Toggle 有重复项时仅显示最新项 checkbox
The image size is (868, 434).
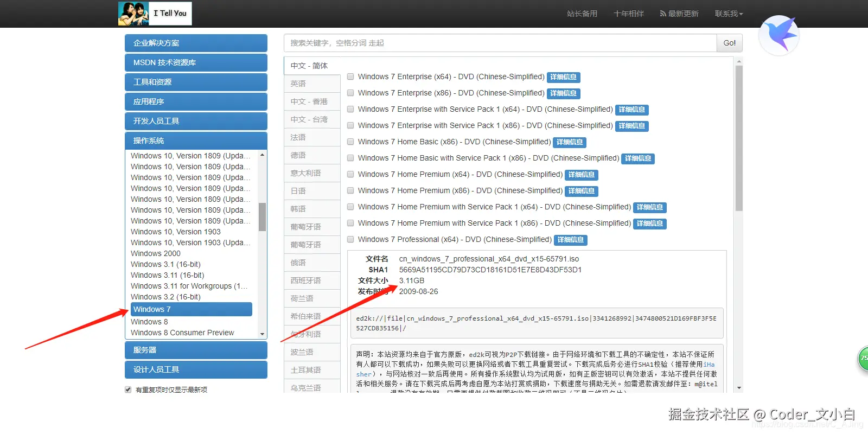pyautogui.click(x=128, y=390)
